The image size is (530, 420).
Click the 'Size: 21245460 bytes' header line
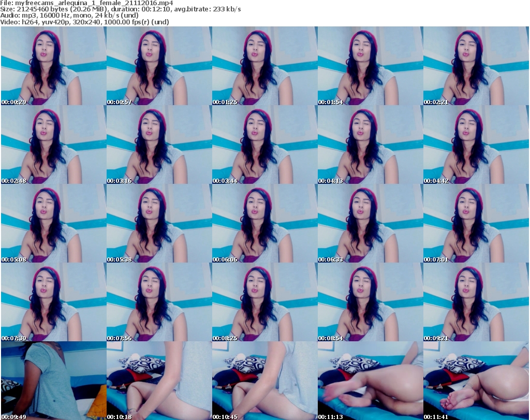click(120, 9)
